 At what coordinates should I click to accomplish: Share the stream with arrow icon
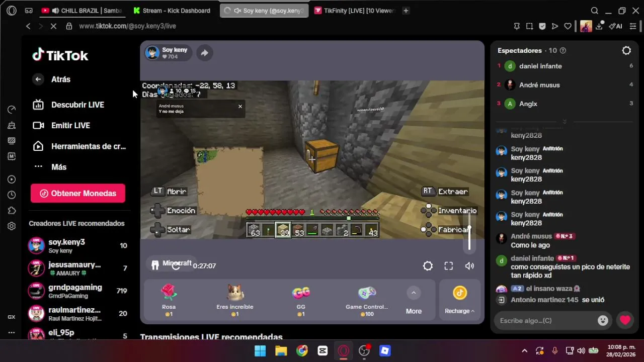[x=204, y=53]
